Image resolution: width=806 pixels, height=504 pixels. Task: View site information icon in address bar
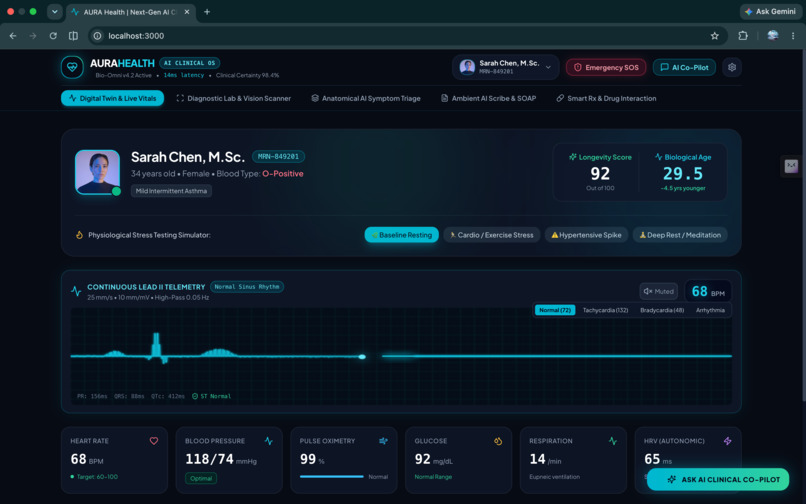pyautogui.click(x=97, y=35)
